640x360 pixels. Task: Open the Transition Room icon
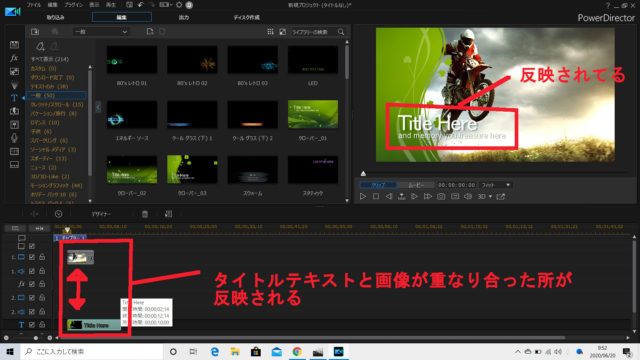point(14,111)
